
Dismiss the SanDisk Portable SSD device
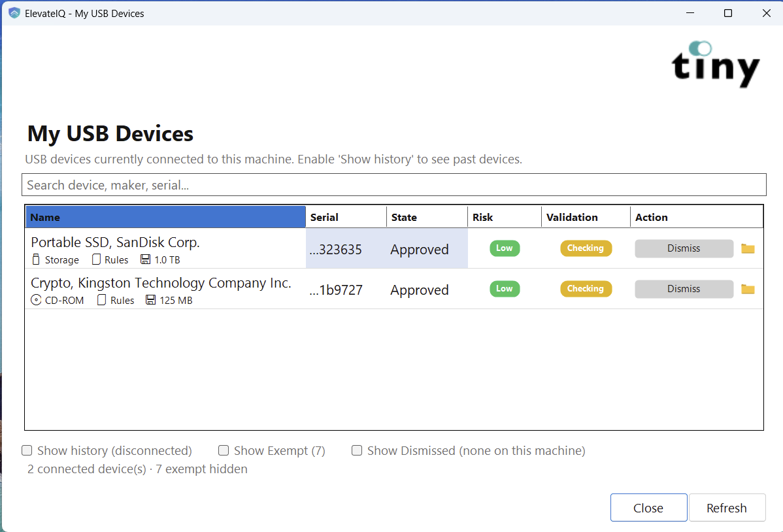click(684, 248)
